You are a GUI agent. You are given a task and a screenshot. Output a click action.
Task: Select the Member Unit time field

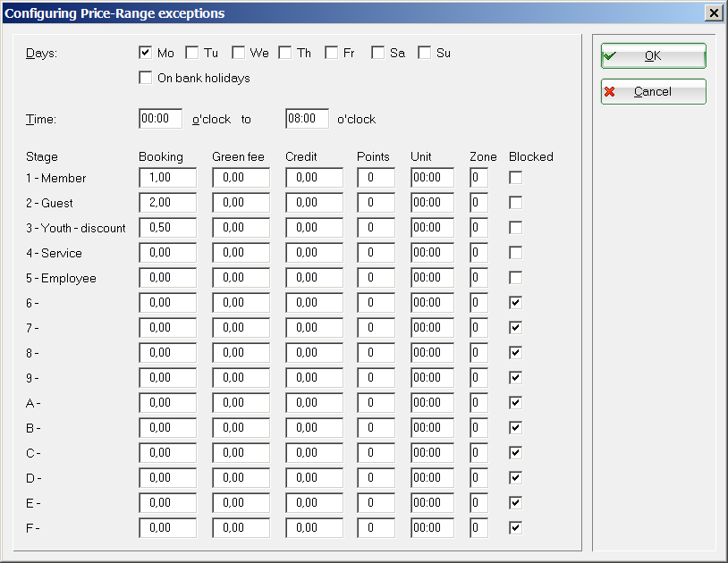coord(432,178)
